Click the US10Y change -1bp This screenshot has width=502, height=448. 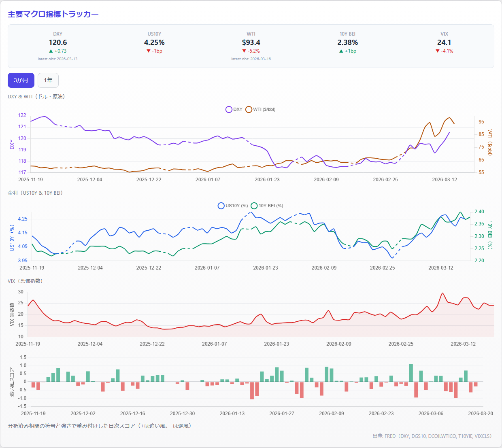click(154, 51)
